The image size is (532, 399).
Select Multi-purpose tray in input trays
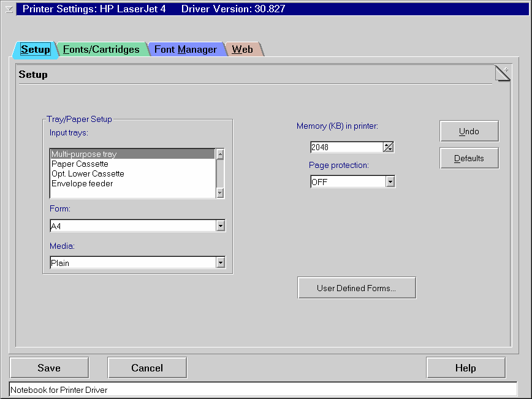(x=132, y=154)
